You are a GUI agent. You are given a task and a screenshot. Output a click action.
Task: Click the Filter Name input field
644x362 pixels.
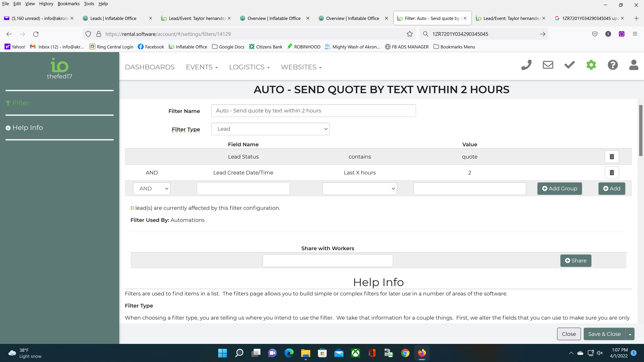tap(313, 111)
